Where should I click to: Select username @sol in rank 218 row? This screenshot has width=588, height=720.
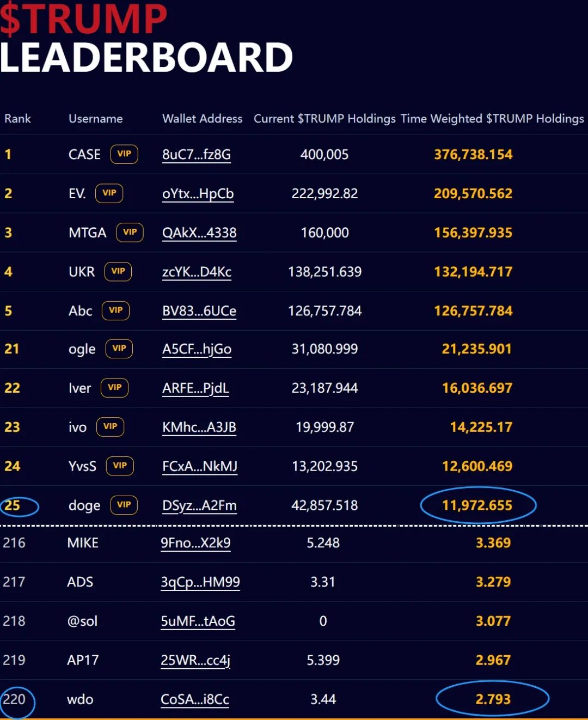coord(82,621)
